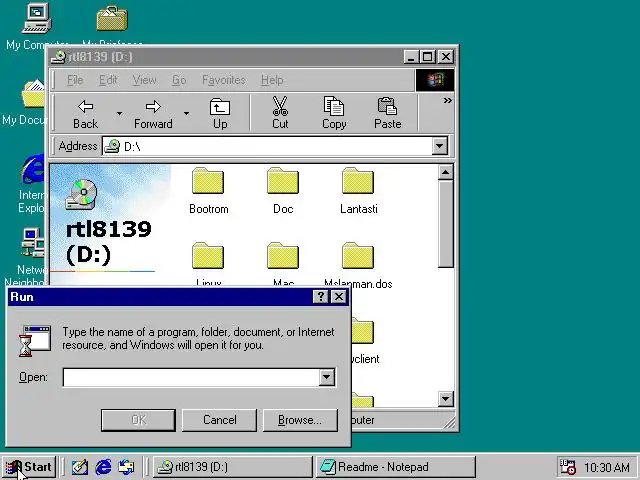Viewport: 640px width, 480px height.
Task: Click the Address bar showing D:\
Action: pyautogui.click(x=267, y=146)
